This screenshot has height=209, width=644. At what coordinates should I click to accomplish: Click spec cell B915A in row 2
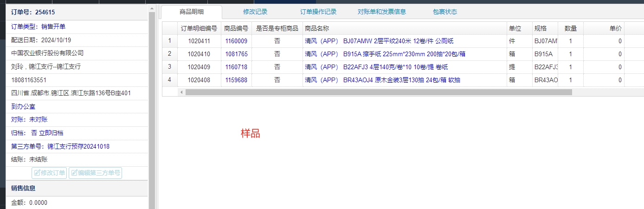(545, 54)
